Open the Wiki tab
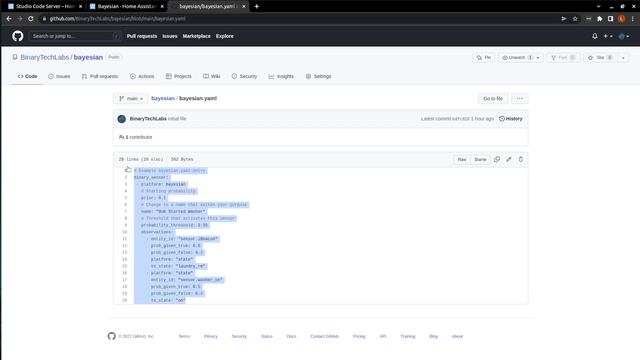The image size is (640, 360). [x=211, y=76]
